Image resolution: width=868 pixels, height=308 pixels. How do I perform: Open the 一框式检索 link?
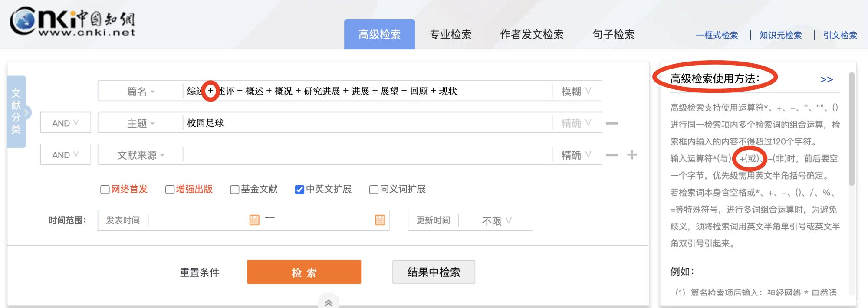(717, 35)
